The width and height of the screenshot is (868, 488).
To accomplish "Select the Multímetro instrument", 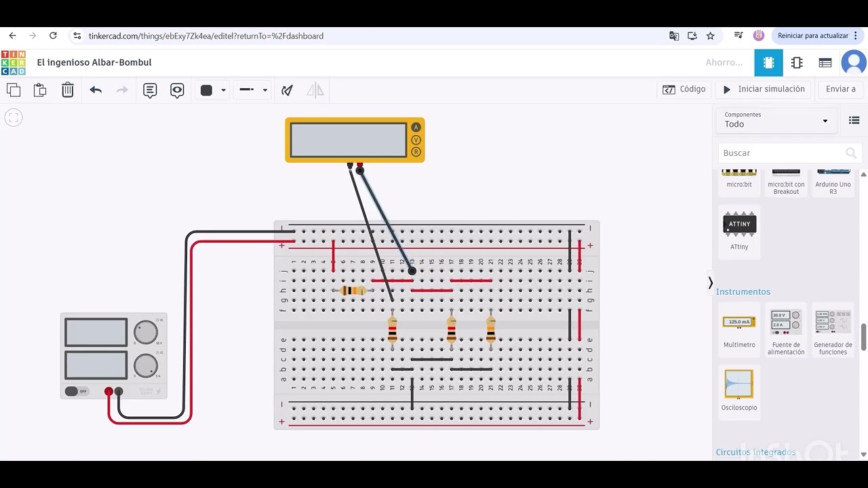I will tap(739, 329).
